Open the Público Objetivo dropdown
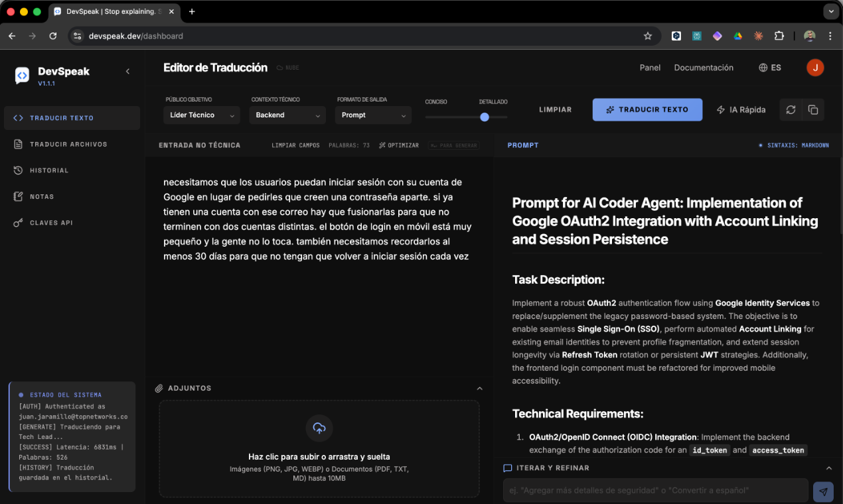 tap(201, 115)
